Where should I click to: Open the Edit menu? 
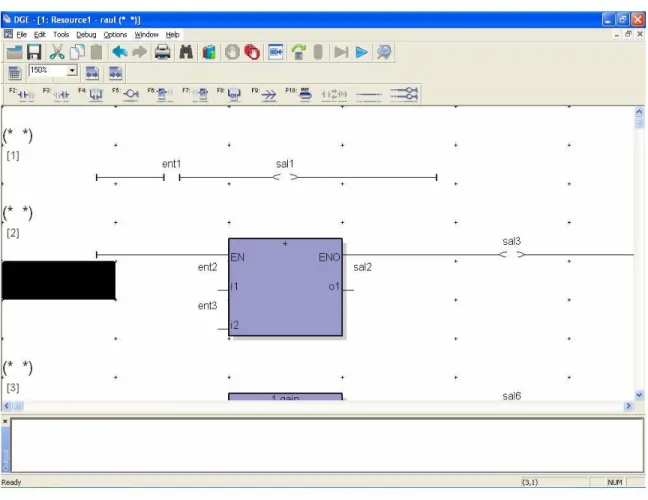coord(40,35)
